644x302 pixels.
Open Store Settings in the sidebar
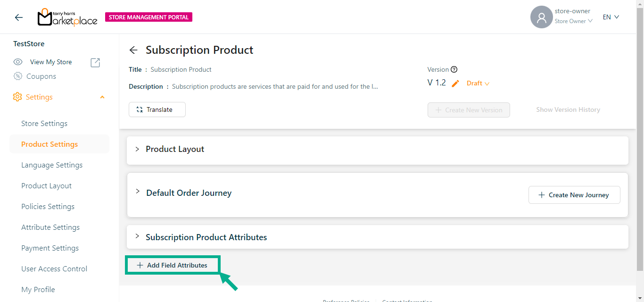coord(44,124)
